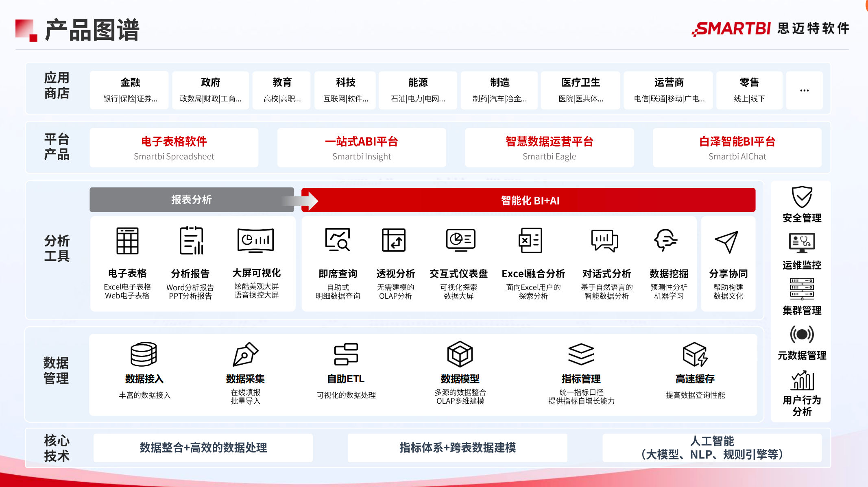Screen dimensions: 868x487
Task: Click the 数据整合+高效的数据处理 box
Action: pyautogui.click(x=203, y=448)
